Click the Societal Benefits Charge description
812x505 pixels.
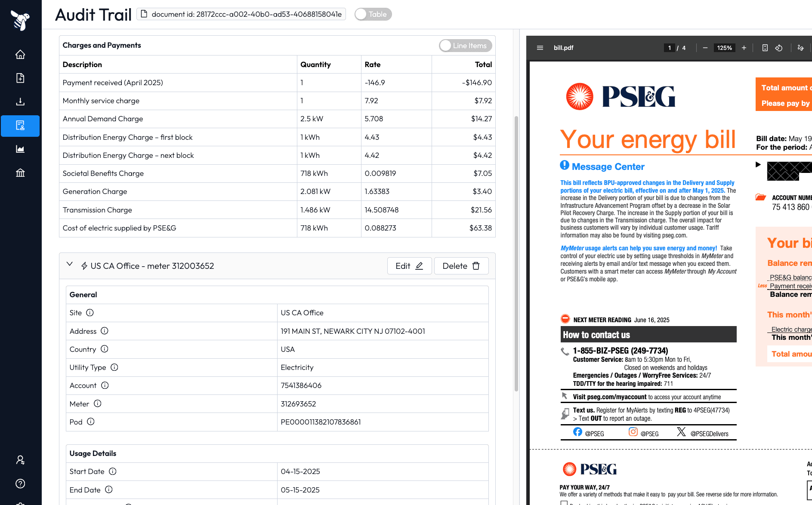(103, 173)
